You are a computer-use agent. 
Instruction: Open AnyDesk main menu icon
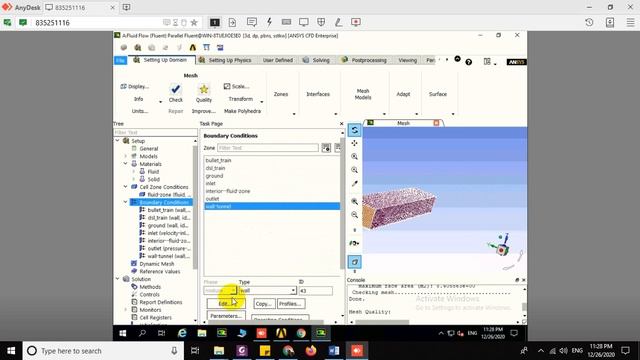coord(631,22)
